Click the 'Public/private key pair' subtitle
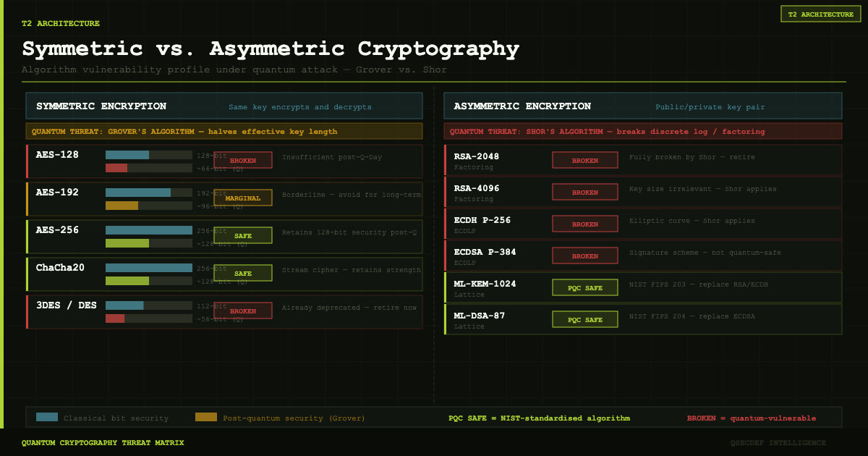868x456 pixels. click(710, 107)
